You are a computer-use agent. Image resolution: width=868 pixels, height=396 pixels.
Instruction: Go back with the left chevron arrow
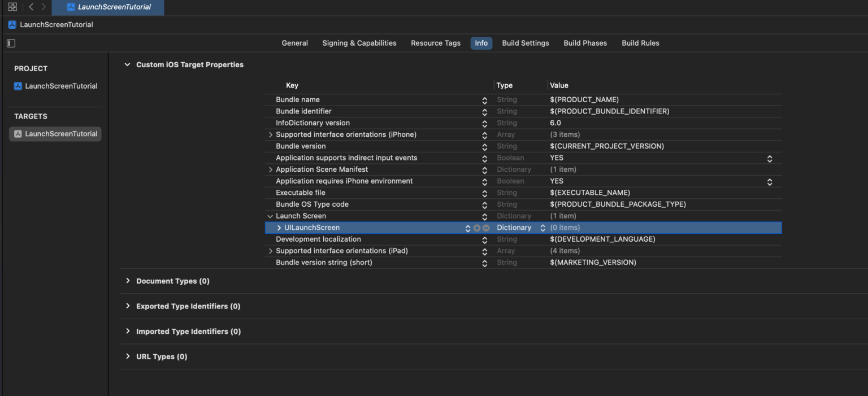[x=31, y=7]
